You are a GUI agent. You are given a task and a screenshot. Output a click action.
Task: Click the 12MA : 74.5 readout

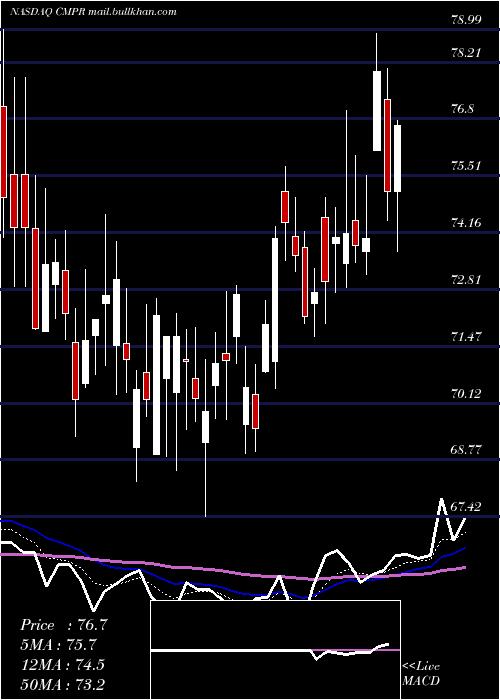(x=62, y=664)
